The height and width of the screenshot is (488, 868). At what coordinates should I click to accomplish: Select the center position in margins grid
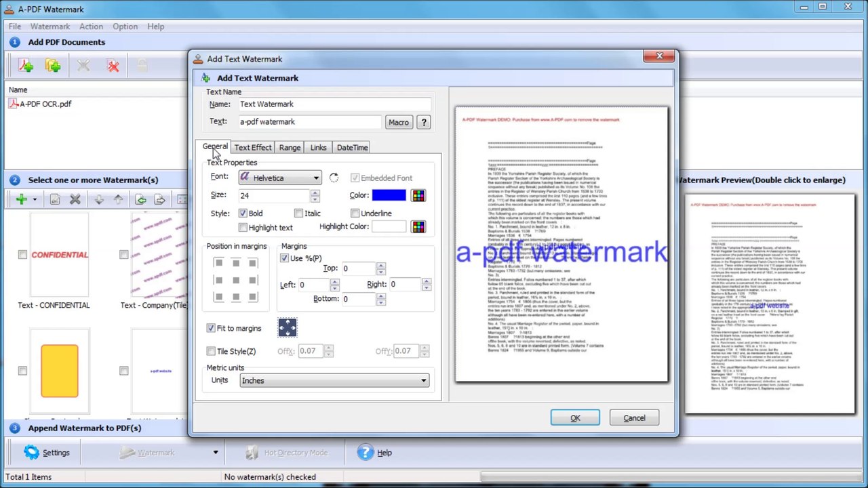235,280
